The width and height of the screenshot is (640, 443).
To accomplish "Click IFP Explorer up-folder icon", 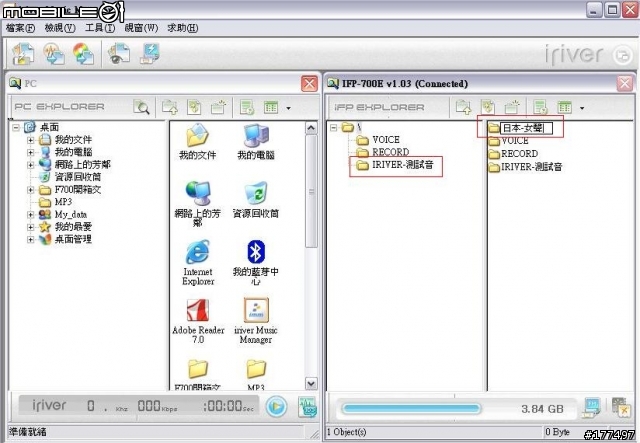I will 463,107.
